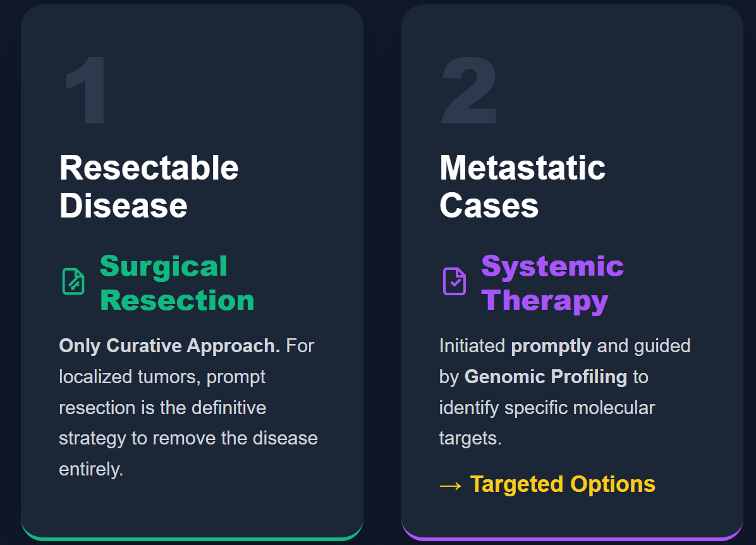
Task: Click the purple Systemic Therapy title
Action: click(x=552, y=283)
